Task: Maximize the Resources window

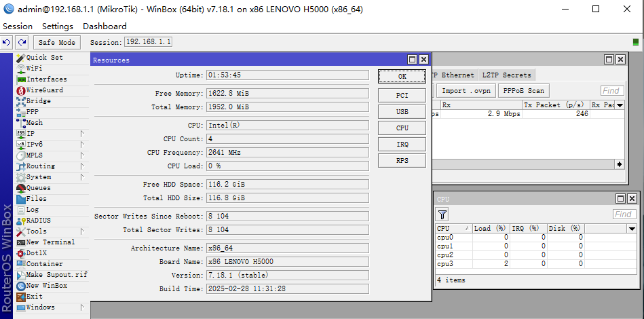Action: 413,60
